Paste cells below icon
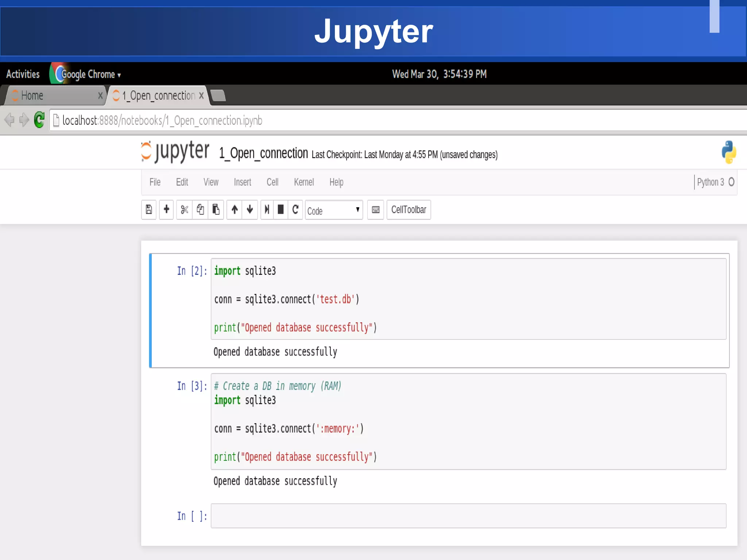 [x=216, y=210]
